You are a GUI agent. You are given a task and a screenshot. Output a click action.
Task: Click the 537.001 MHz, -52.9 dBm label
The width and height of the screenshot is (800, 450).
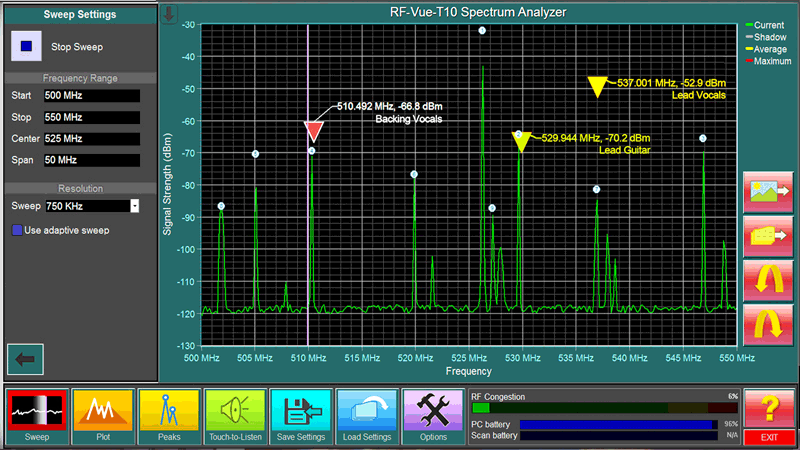[671, 83]
